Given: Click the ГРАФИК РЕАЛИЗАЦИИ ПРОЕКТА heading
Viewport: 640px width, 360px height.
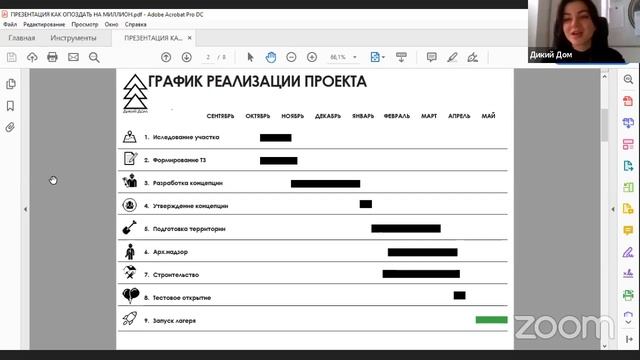Looking at the screenshot, I should tap(258, 82).
